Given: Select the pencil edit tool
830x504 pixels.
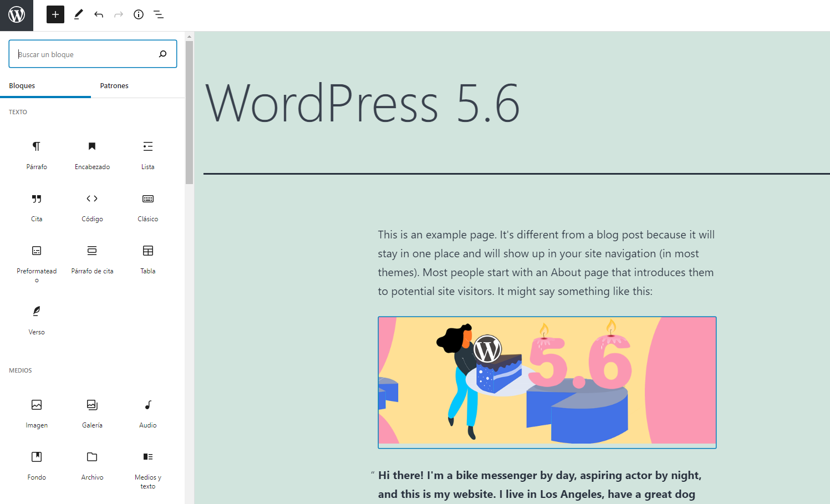Looking at the screenshot, I should (78, 14).
